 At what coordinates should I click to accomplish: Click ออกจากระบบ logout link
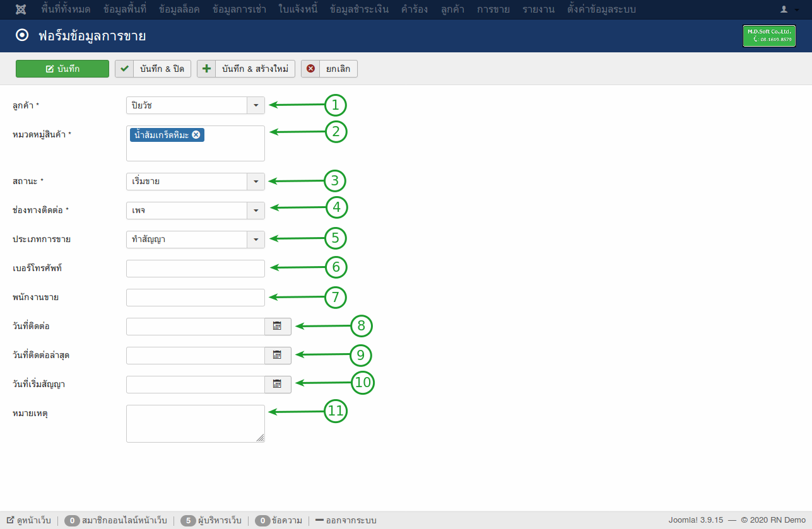click(346, 521)
